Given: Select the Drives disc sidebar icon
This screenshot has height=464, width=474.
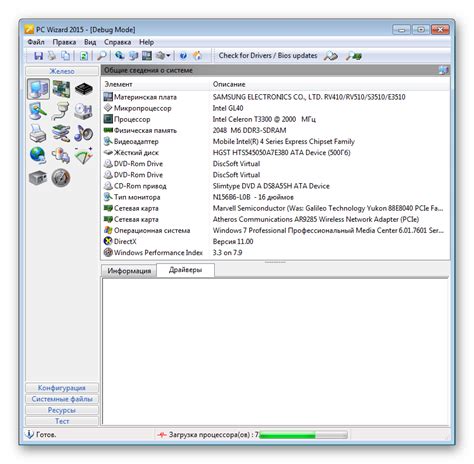Looking at the screenshot, I should coord(83,111).
